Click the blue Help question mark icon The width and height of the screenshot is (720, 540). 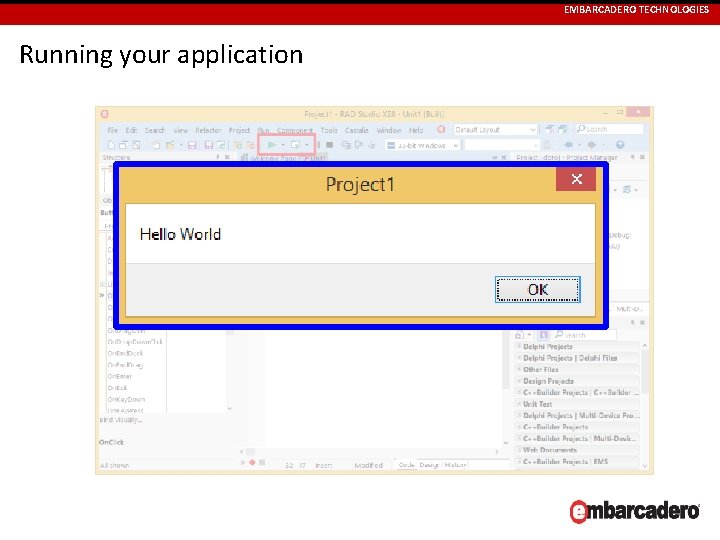[x=620, y=145]
